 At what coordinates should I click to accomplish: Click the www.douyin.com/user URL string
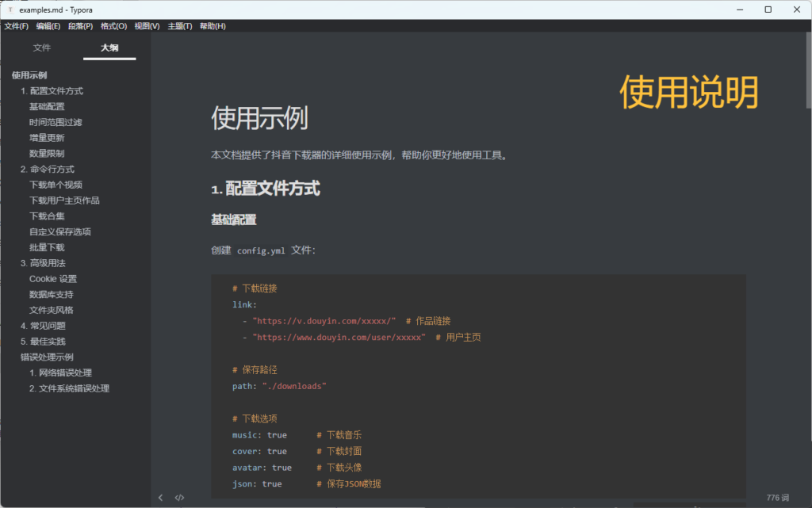click(339, 338)
